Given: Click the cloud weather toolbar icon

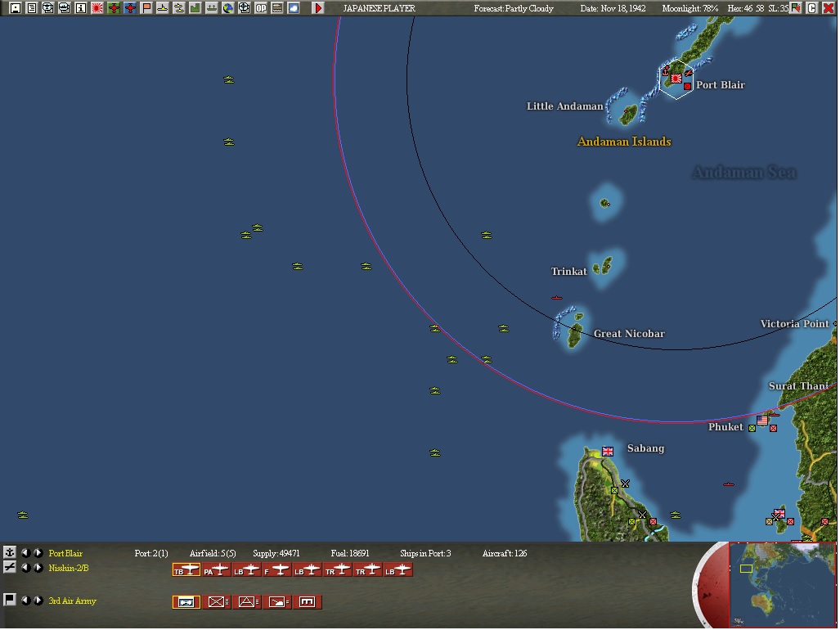Looking at the screenshot, I should [x=294, y=8].
